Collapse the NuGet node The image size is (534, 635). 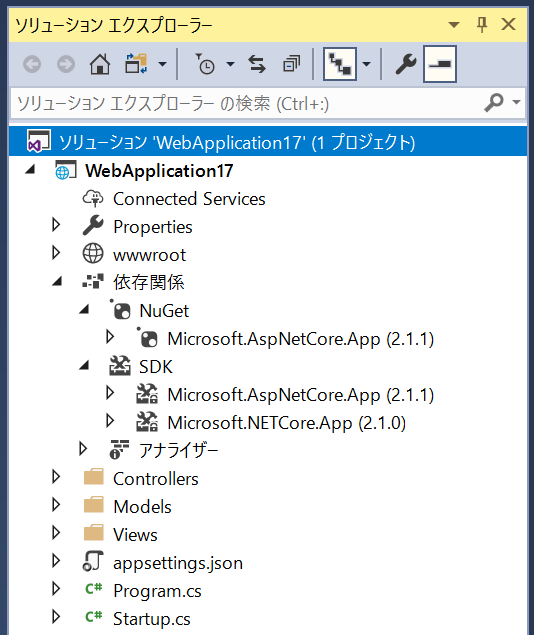coord(84,309)
